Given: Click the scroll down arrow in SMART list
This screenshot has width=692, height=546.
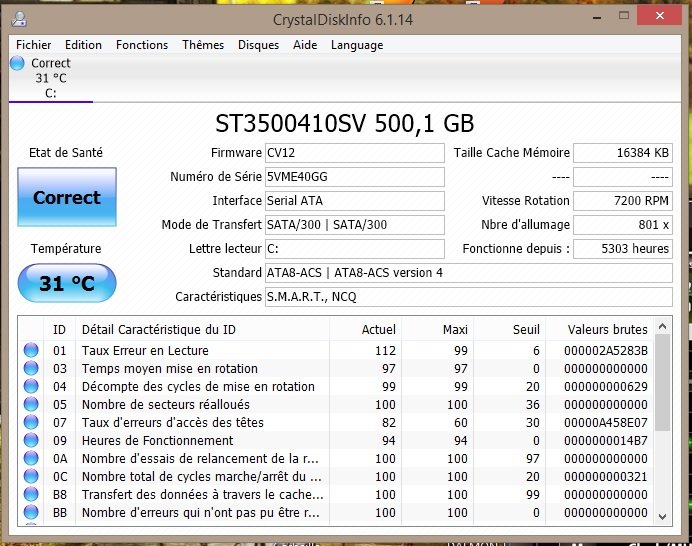Looking at the screenshot, I should click(662, 516).
